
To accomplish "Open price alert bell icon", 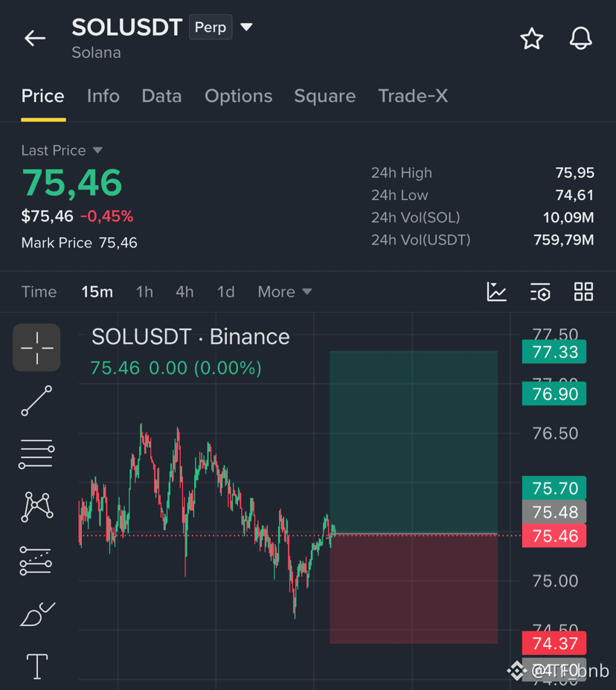I will tap(580, 38).
